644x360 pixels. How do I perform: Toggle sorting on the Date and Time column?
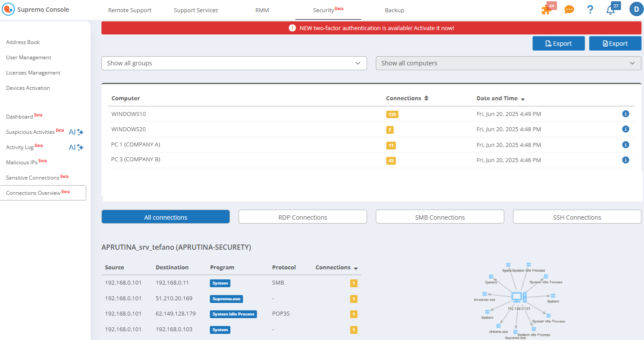pos(523,98)
